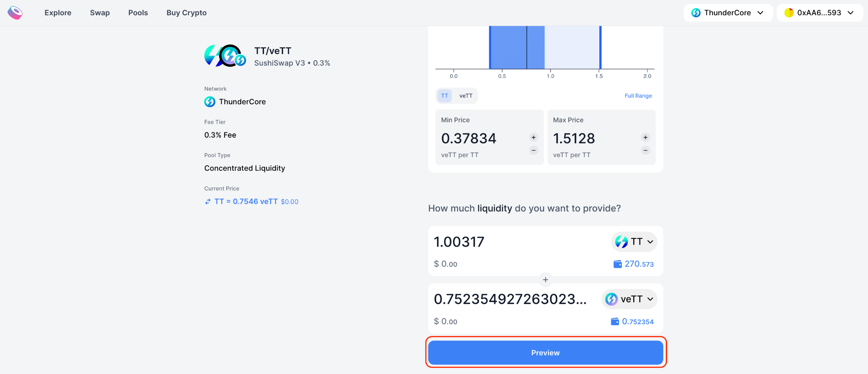The height and width of the screenshot is (374, 868).
Task: Click the 1.00317 TT amount field
Action: click(x=517, y=242)
